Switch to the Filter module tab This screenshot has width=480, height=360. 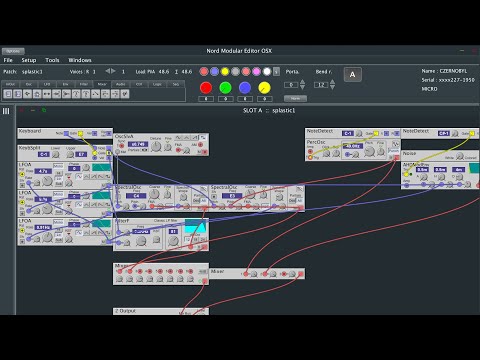84,84
